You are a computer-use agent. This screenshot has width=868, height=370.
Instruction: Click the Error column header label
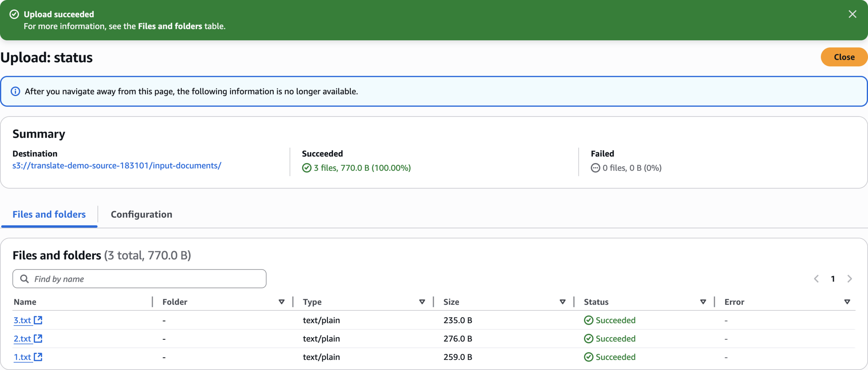click(x=734, y=302)
